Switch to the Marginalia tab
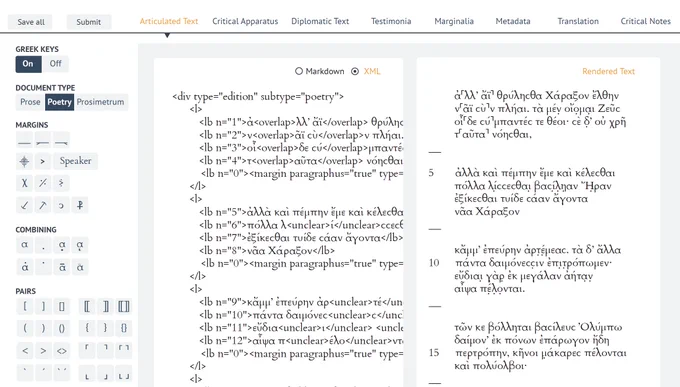This screenshot has height=387, width=680. (x=454, y=21)
